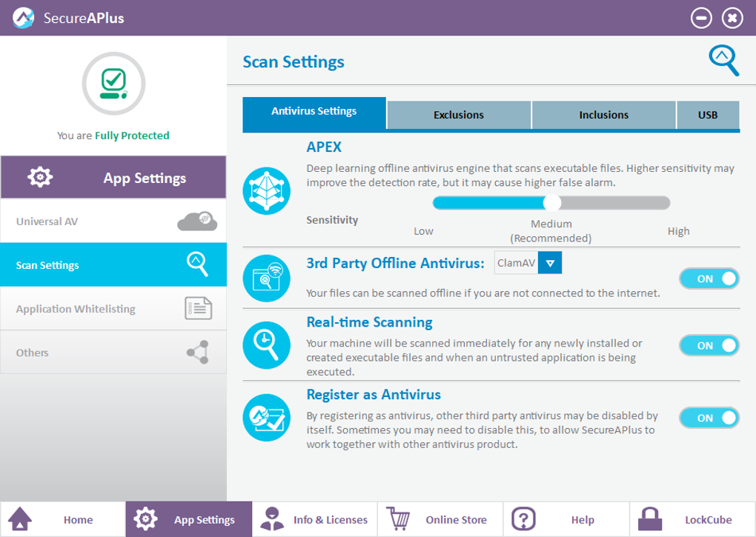Click the Online Store shopping cart icon
756x537 pixels.
pyautogui.click(x=398, y=519)
